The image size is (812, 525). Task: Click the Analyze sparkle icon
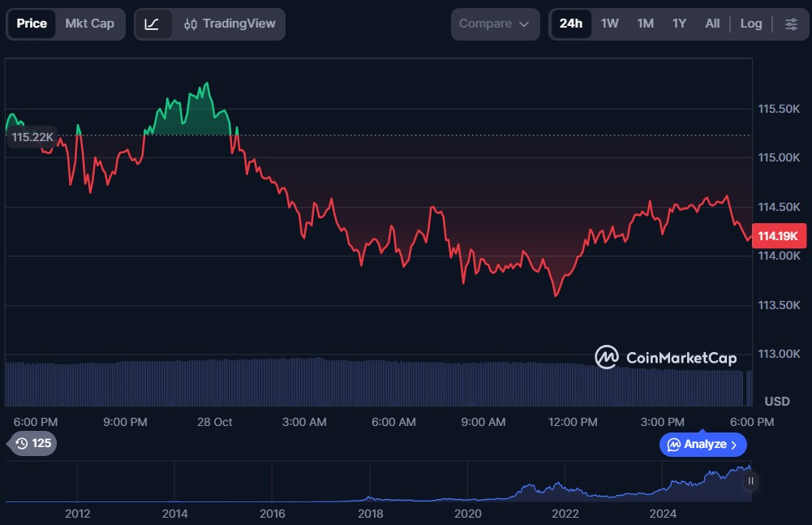[x=673, y=445]
